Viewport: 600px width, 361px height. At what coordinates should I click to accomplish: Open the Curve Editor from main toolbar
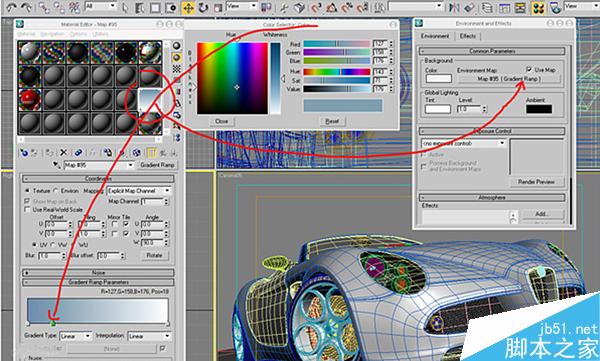tap(504, 7)
